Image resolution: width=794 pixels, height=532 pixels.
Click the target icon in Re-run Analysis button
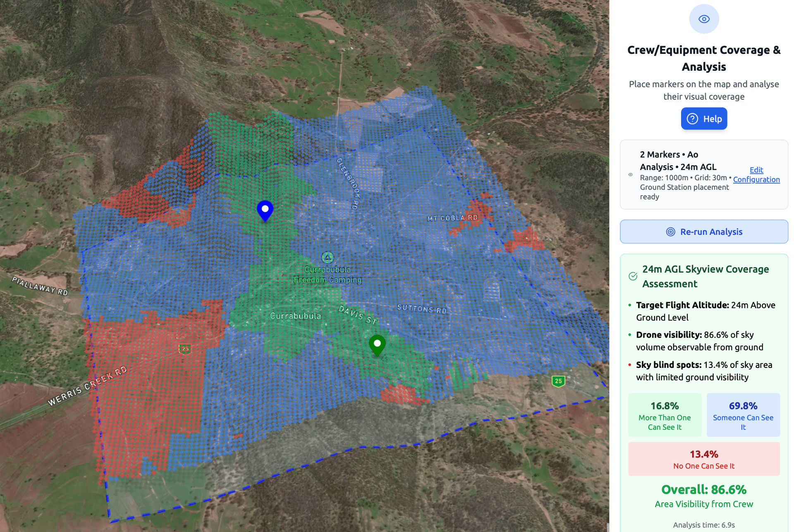point(670,232)
